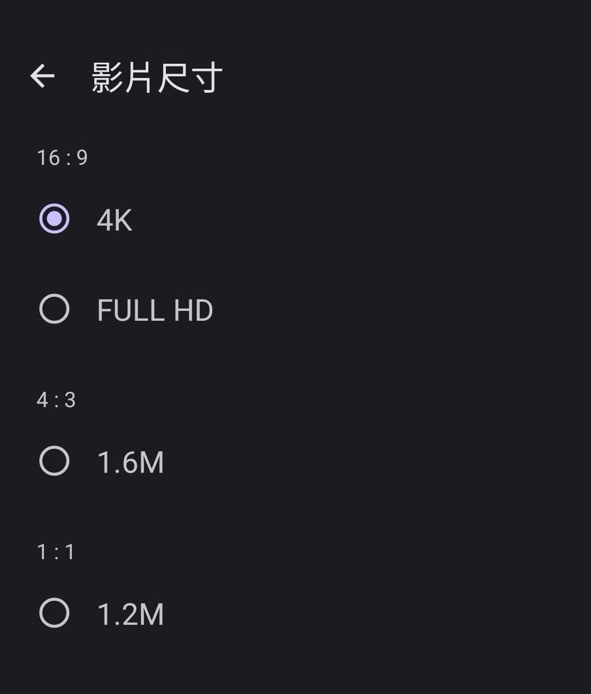Screen dimensions: 591x694
Task: Select the 4K radio button
Action: click(x=54, y=219)
